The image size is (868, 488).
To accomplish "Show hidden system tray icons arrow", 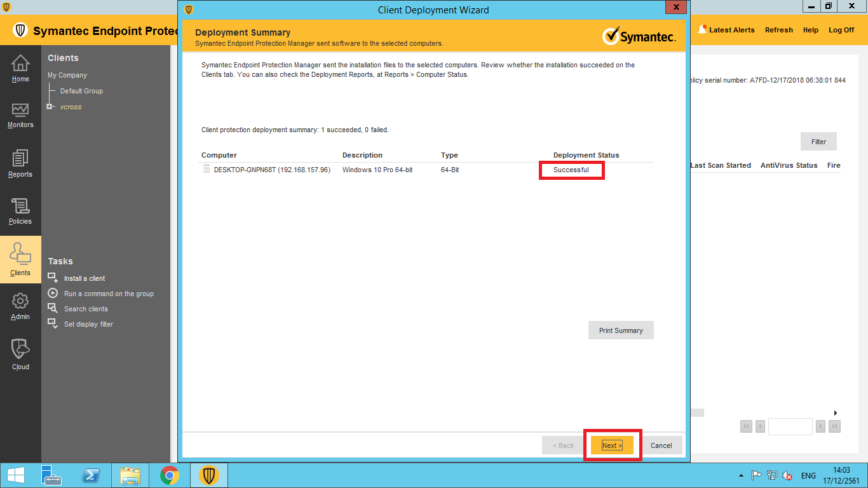I will click(741, 475).
